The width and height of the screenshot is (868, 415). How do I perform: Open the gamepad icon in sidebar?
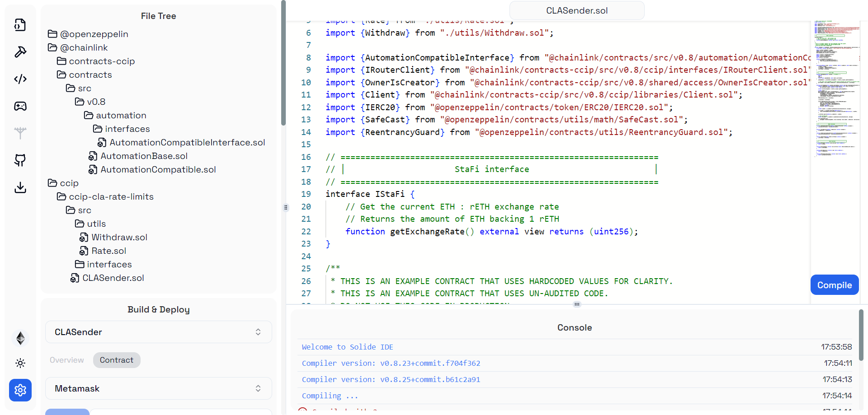point(20,106)
